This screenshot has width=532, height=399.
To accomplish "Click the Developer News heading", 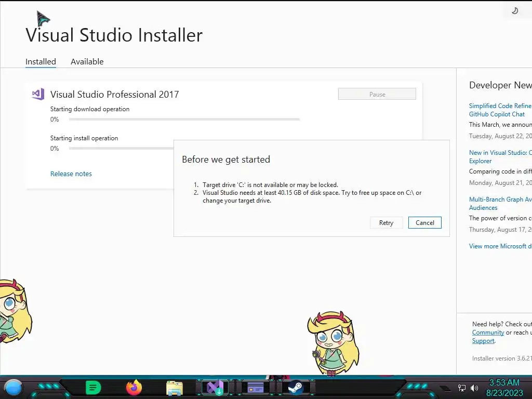I will pos(500,85).
